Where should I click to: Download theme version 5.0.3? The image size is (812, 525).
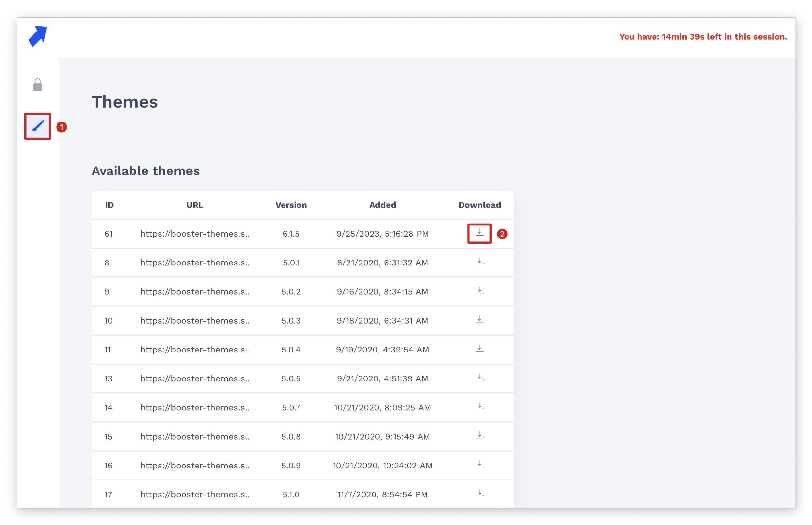click(x=479, y=320)
